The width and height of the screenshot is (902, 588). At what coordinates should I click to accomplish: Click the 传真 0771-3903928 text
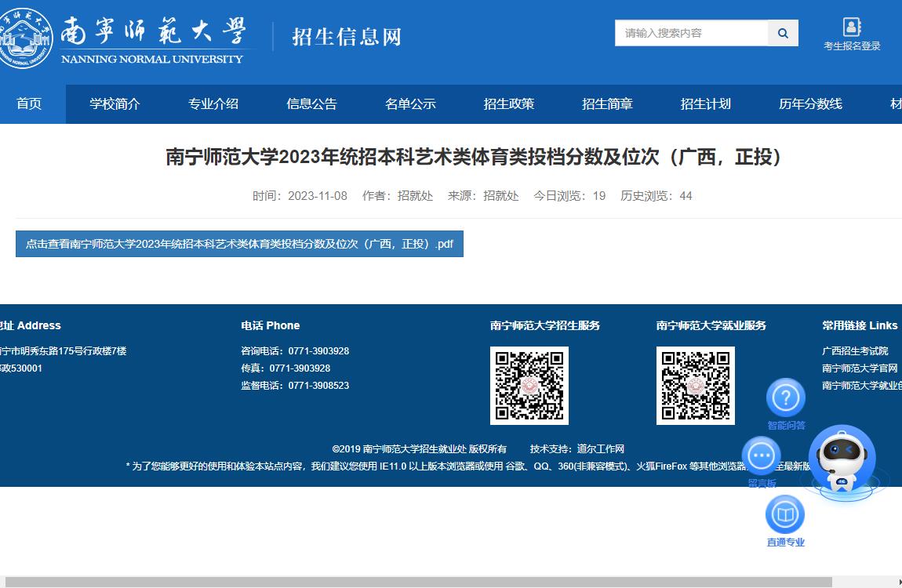click(x=286, y=368)
